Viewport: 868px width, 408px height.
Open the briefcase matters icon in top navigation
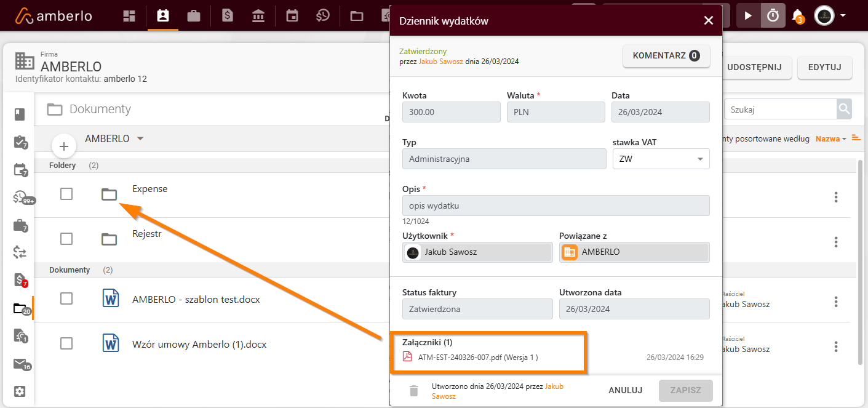click(x=194, y=16)
